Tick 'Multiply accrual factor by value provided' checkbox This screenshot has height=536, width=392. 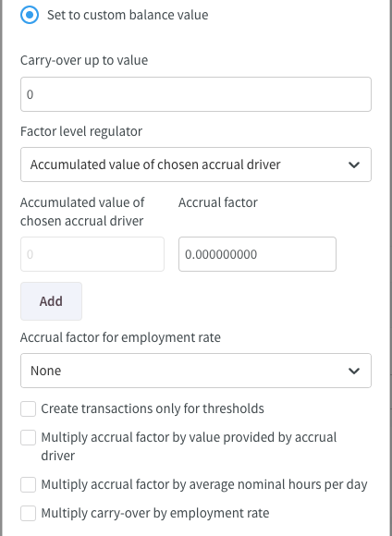pos(28,437)
